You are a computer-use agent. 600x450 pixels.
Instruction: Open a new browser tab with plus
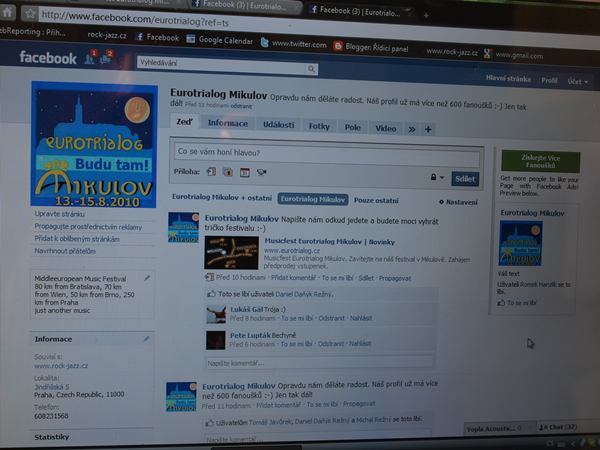click(x=426, y=15)
